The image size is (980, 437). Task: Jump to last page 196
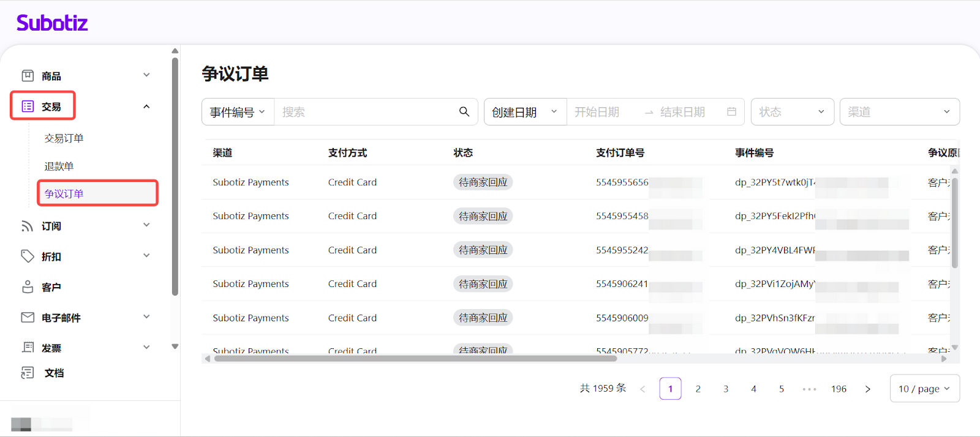coord(839,389)
